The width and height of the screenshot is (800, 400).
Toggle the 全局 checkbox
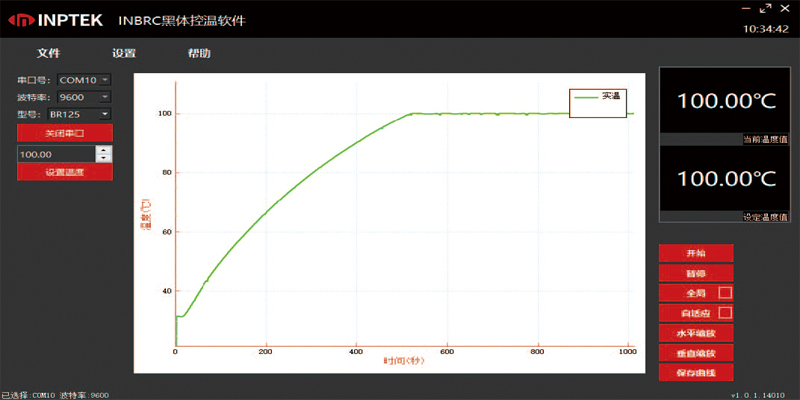tap(726, 293)
